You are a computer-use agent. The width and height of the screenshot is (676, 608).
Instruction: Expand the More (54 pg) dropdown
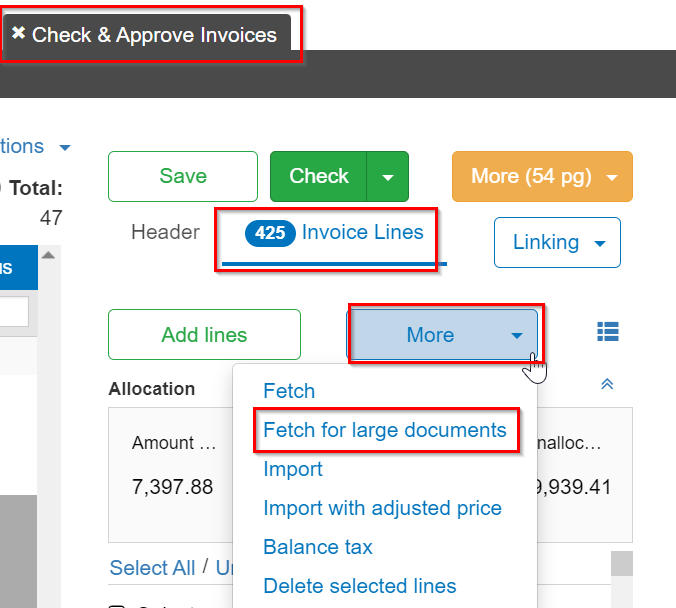coord(542,176)
